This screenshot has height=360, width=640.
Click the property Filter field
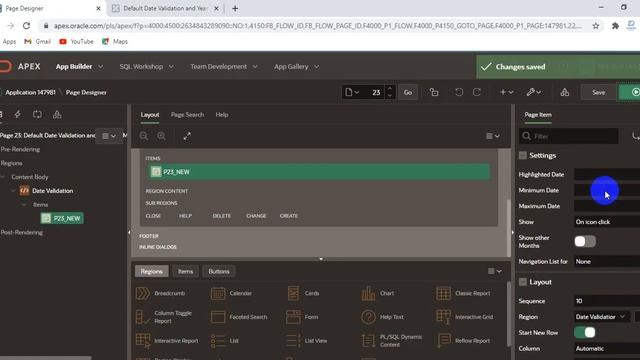pyautogui.click(x=569, y=136)
